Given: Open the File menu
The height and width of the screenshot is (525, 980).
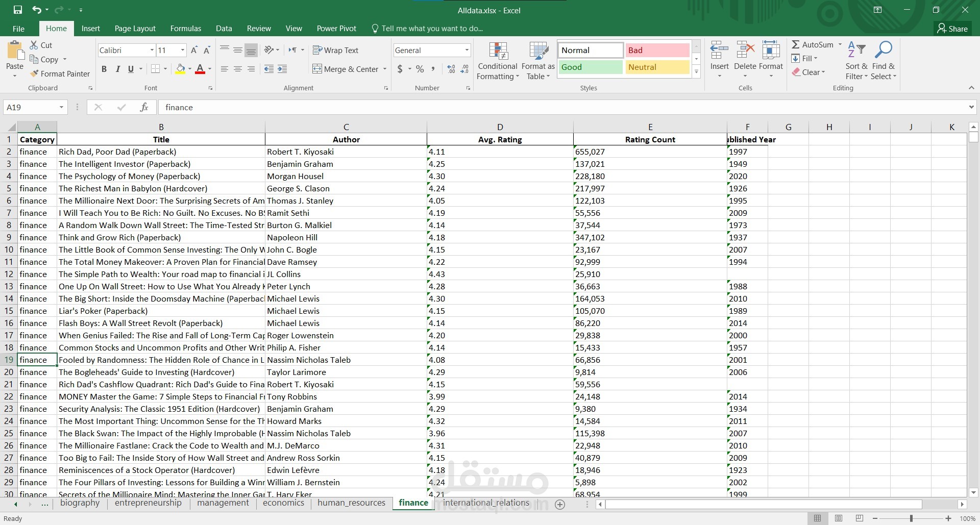Looking at the screenshot, I should (x=18, y=29).
